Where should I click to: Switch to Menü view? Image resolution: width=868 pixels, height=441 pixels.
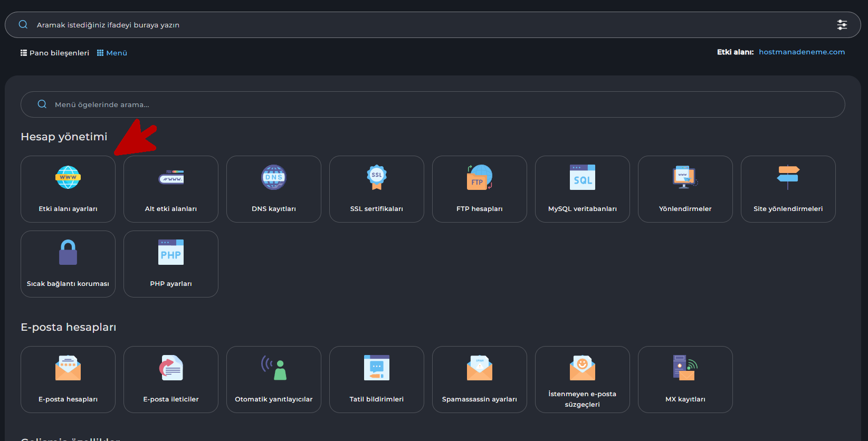[112, 53]
